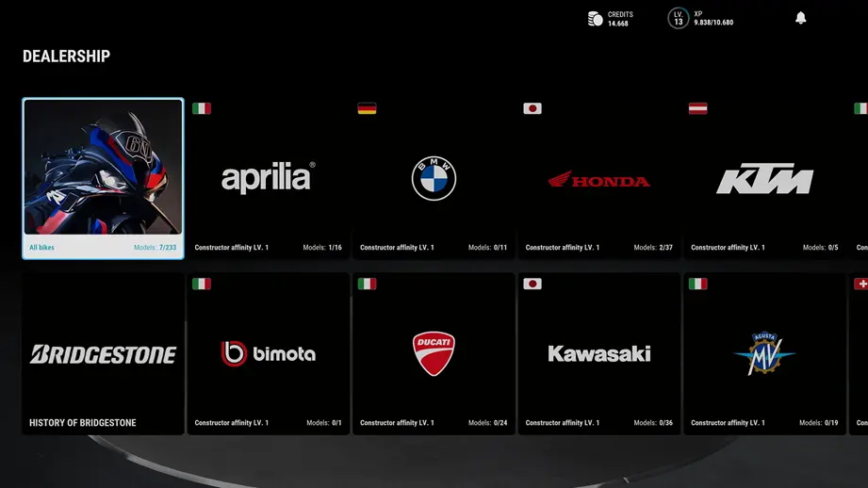The width and height of the screenshot is (868, 488).
Task: Click Ducati 'Models: 0/24' count
Action: coord(487,423)
